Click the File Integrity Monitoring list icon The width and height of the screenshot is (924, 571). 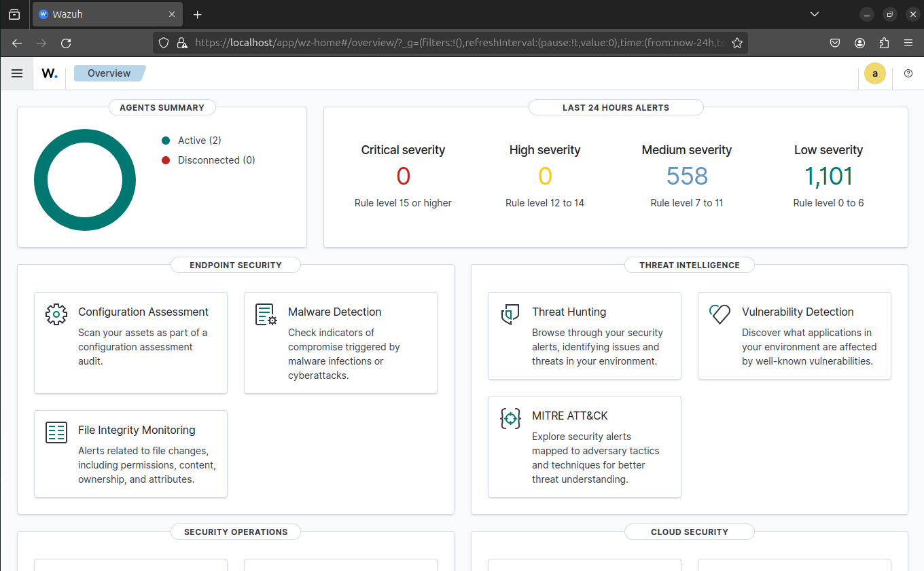coord(56,432)
